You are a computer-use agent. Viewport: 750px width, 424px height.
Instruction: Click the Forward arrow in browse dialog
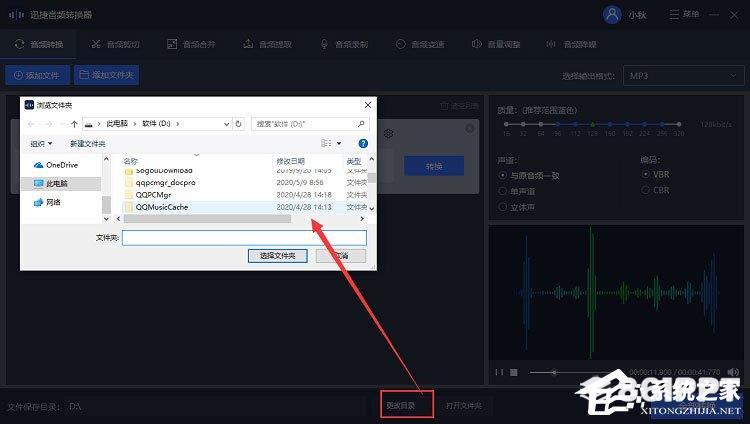(48, 124)
